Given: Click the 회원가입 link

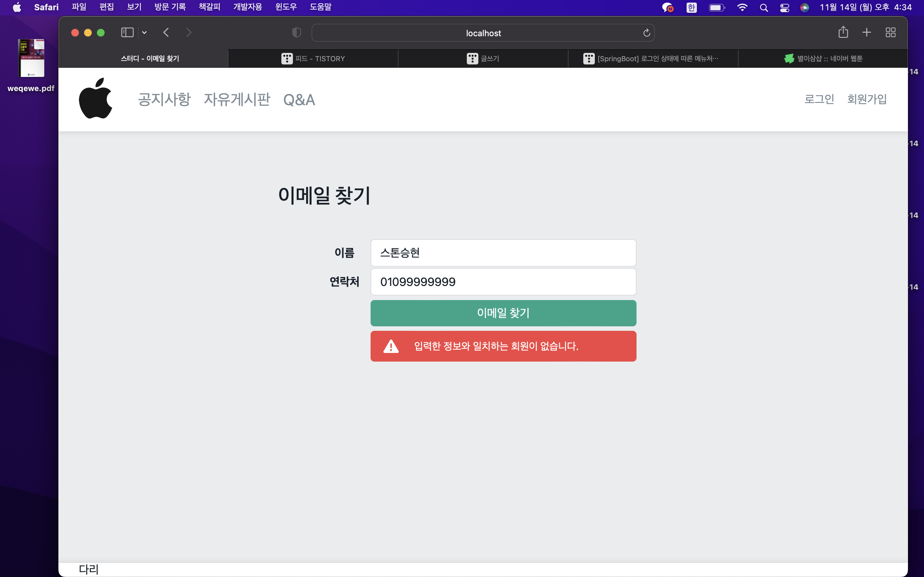Looking at the screenshot, I should (x=867, y=99).
